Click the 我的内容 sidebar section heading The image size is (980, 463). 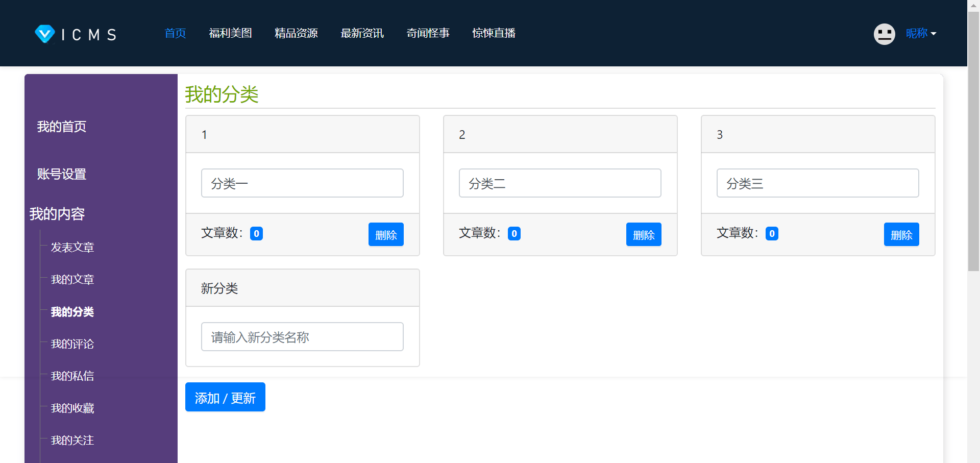pyautogui.click(x=57, y=214)
